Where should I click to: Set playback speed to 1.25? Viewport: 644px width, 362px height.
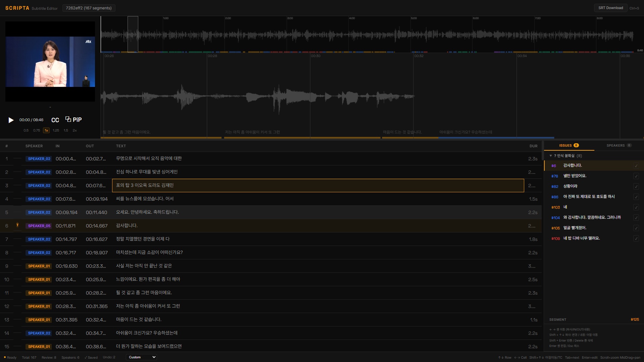point(56,130)
